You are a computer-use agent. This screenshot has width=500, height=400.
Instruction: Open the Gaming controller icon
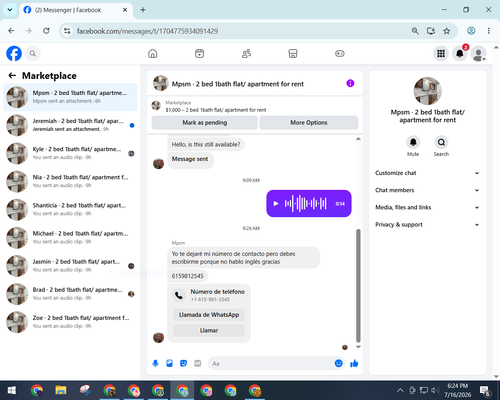tap(340, 53)
